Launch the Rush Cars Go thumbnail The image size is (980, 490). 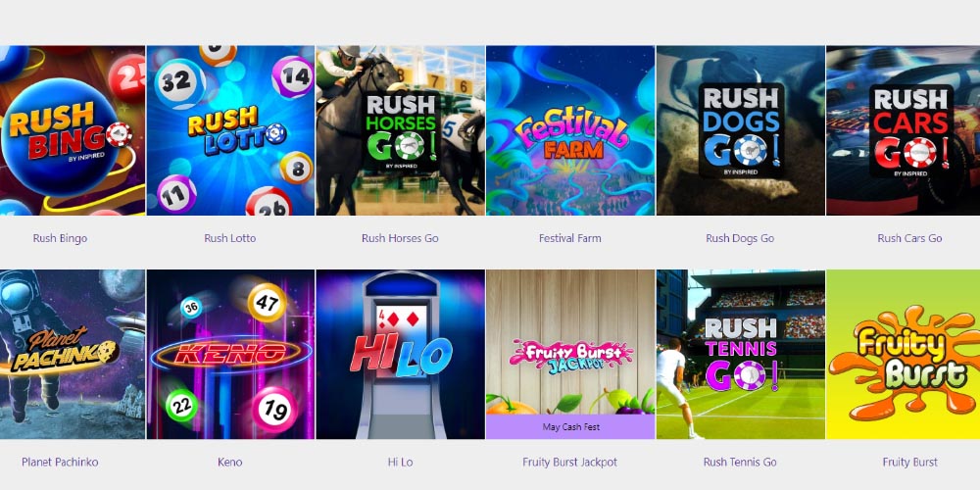point(904,130)
